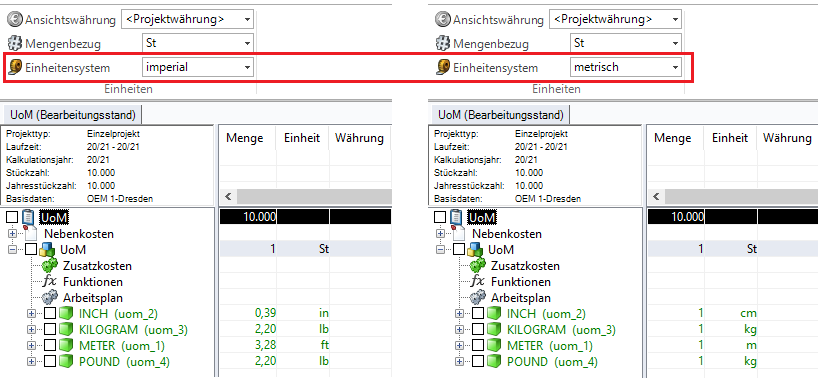Image resolution: width=818 pixels, height=379 pixels.
Task: Tick the POUND (uom_4) checkbox in right tree
Action: (477, 362)
